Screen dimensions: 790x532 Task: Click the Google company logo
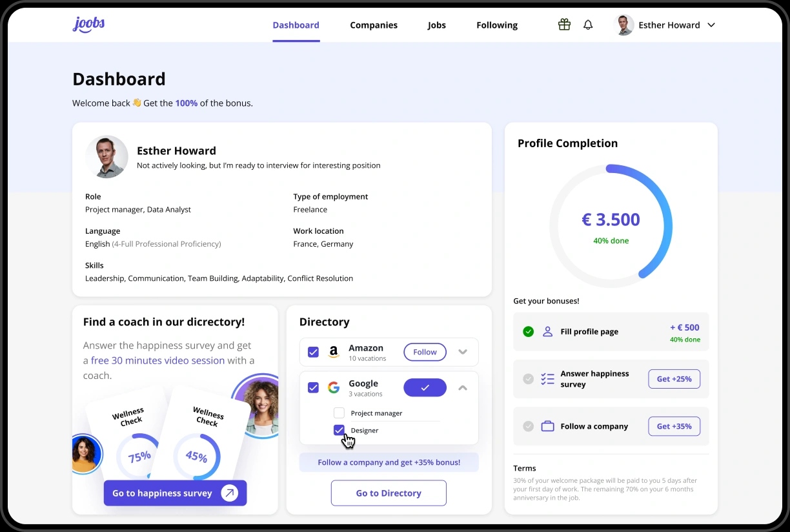click(334, 387)
